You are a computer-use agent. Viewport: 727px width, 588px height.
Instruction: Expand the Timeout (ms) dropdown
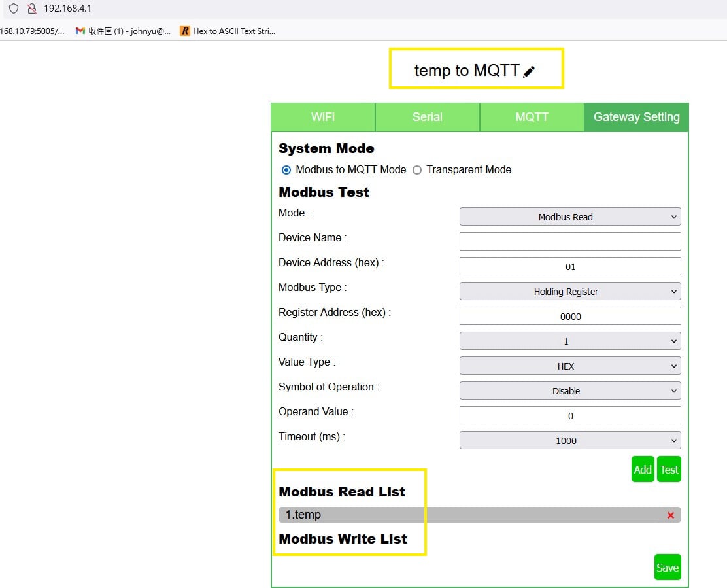pos(569,441)
